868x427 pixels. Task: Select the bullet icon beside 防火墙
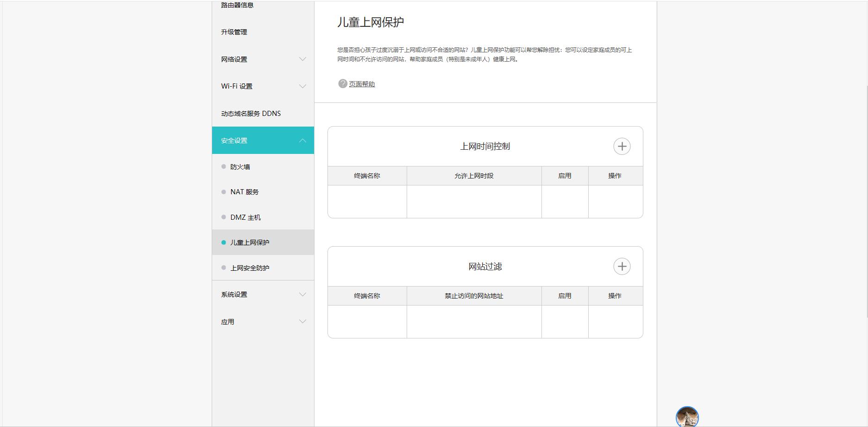[223, 166]
